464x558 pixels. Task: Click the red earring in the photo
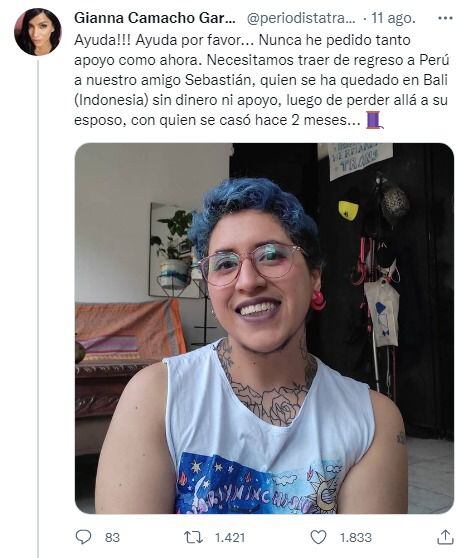[317, 300]
